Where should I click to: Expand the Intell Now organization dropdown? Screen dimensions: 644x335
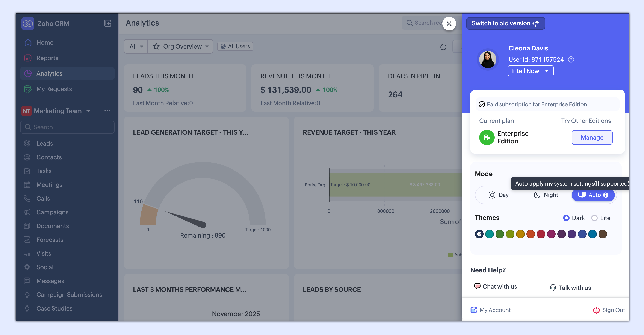[x=530, y=71]
